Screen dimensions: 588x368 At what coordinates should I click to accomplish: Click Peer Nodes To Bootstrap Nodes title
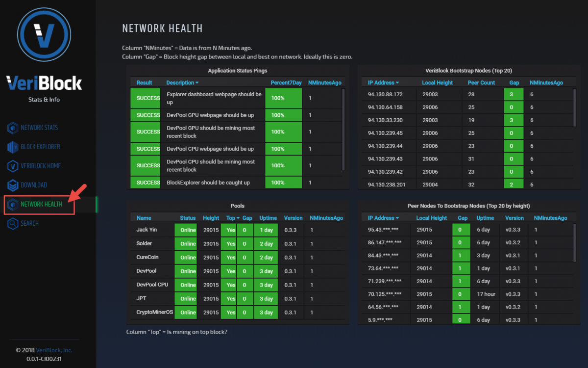[x=468, y=206]
